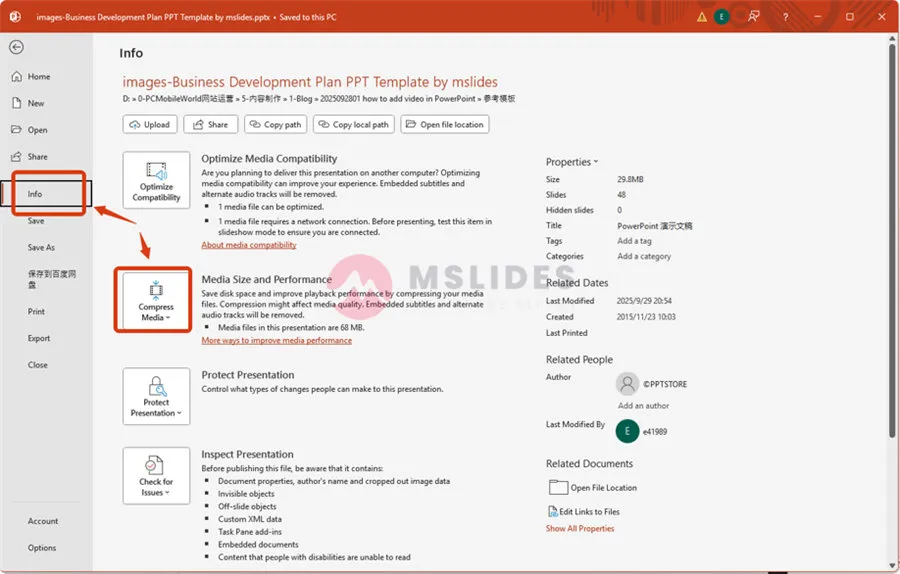Click the Add a tag field
900x574 pixels.
point(634,241)
